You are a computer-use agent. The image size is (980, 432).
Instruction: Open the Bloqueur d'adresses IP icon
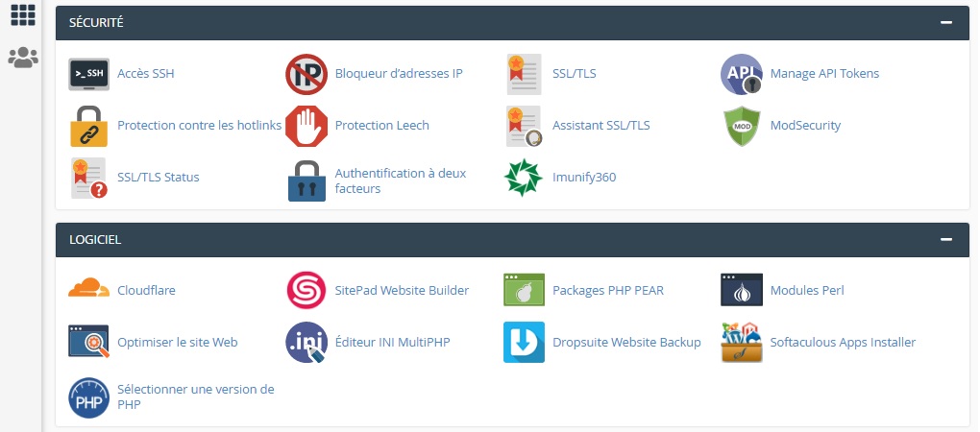click(x=306, y=74)
